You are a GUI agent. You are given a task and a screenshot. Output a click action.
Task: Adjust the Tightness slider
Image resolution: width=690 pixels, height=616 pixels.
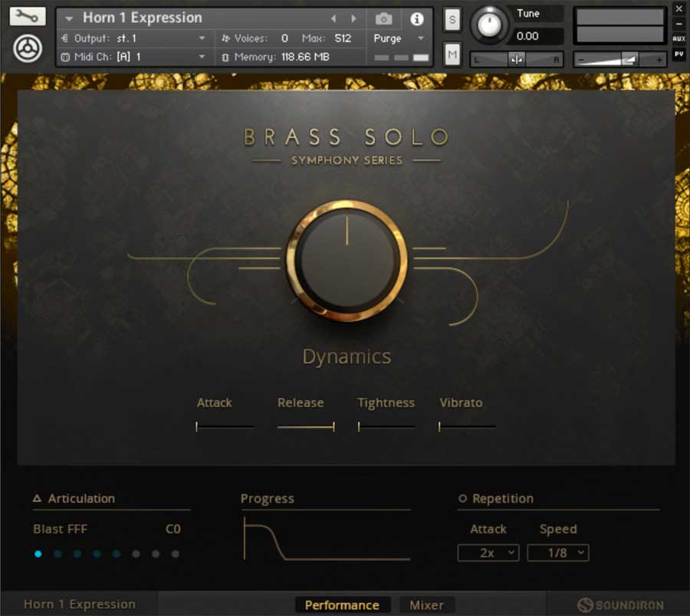387,427
